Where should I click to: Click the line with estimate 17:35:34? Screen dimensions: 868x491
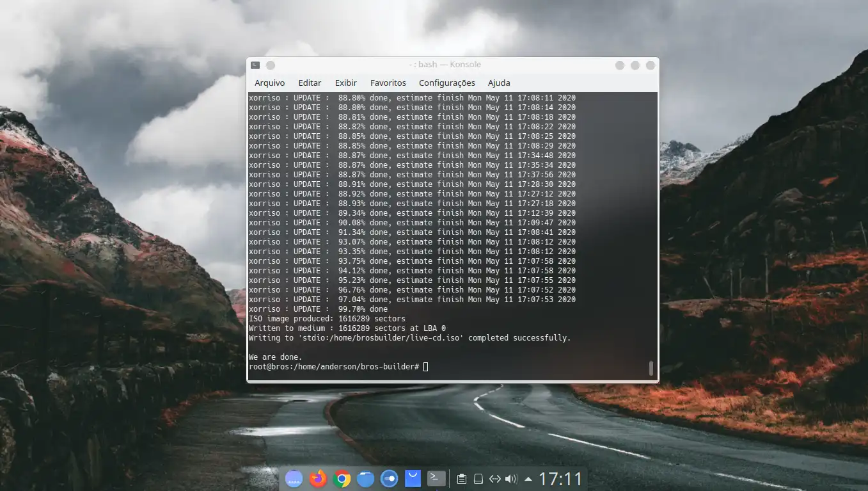click(412, 165)
